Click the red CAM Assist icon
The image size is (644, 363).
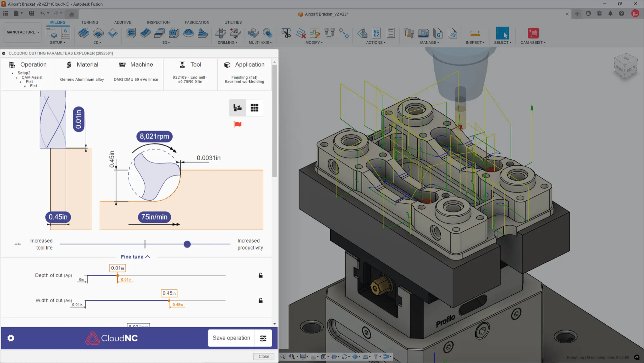click(x=533, y=33)
